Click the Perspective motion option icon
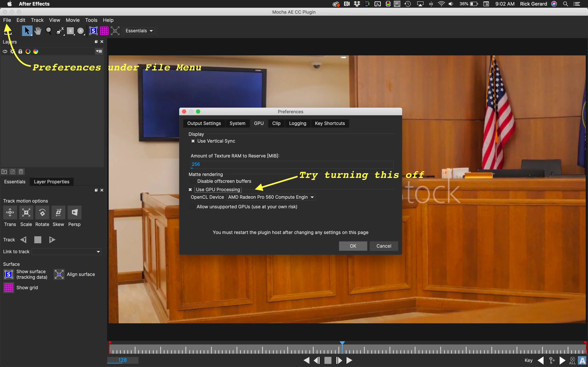The image size is (588, 367). pyautogui.click(x=74, y=212)
